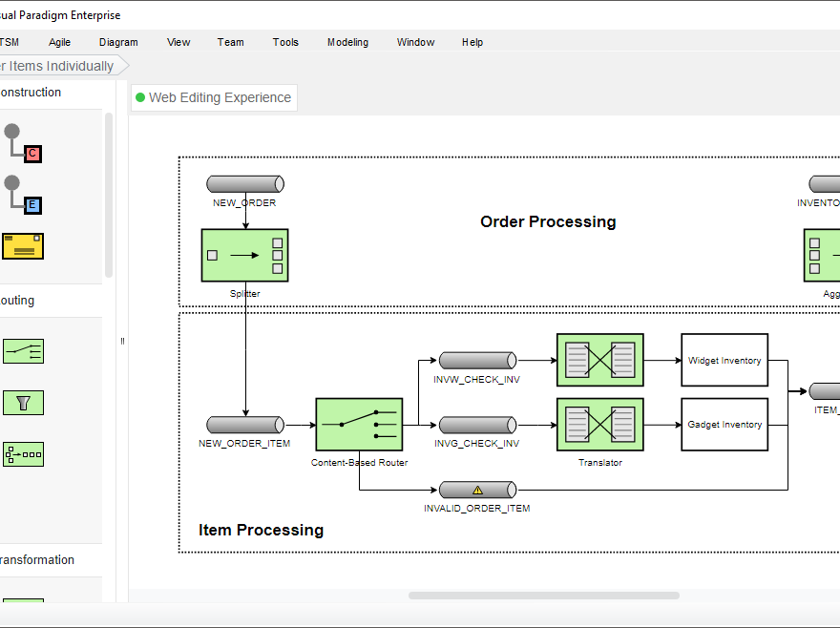Collapse the Routing palette section
This screenshot has width=840, height=628.
[16, 300]
